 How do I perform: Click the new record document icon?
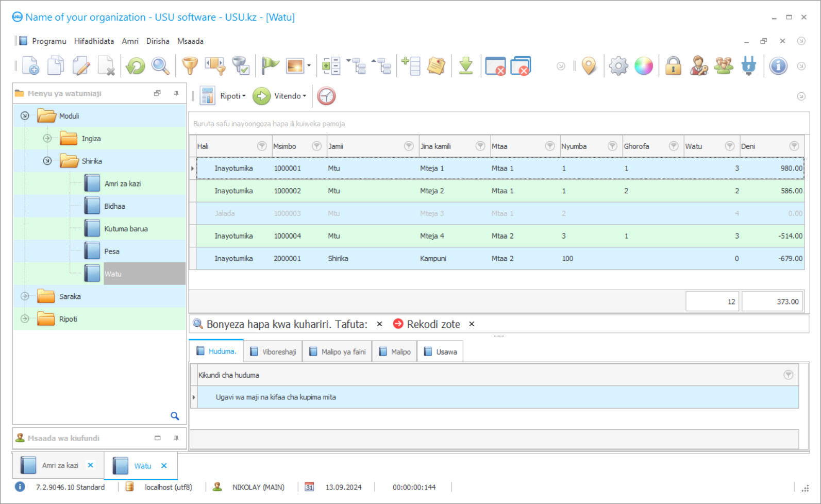point(30,66)
